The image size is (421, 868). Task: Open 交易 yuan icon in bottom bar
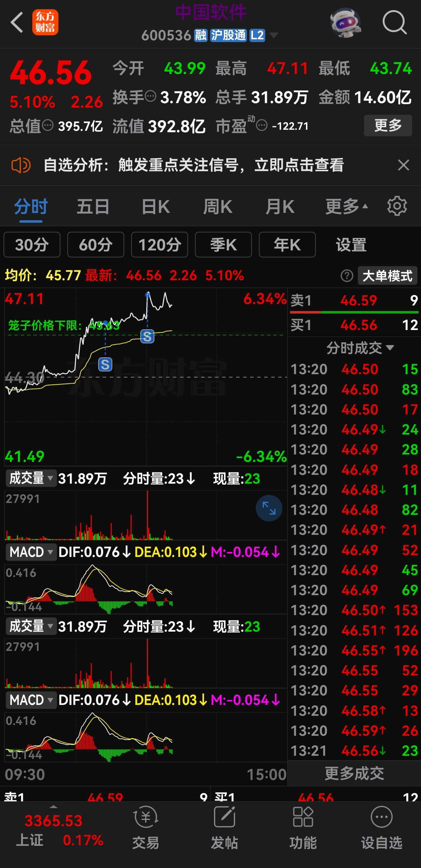click(x=146, y=817)
